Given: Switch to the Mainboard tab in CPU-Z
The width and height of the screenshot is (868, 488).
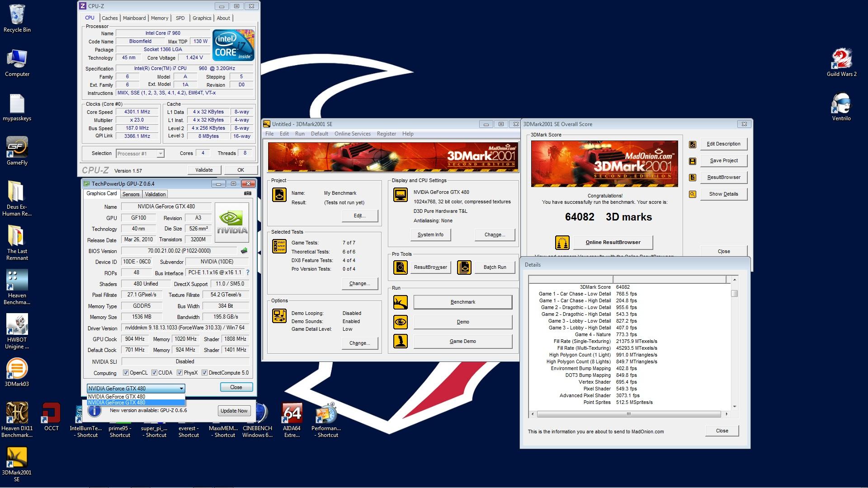Looking at the screenshot, I should [134, 18].
